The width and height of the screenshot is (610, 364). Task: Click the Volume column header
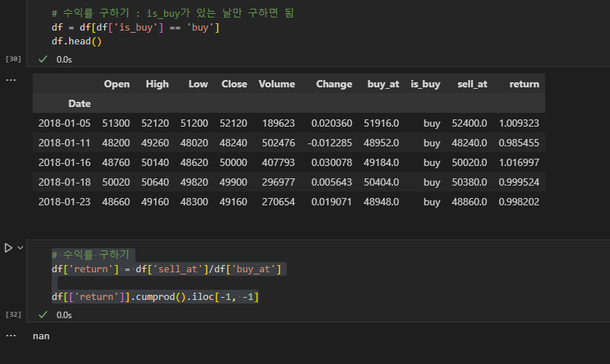(x=277, y=84)
